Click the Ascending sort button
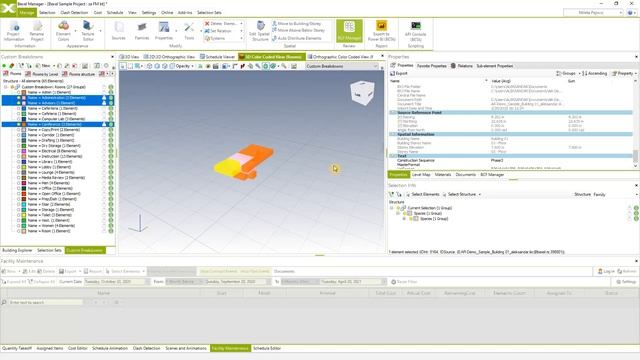The image size is (640, 360). click(595, 73)
